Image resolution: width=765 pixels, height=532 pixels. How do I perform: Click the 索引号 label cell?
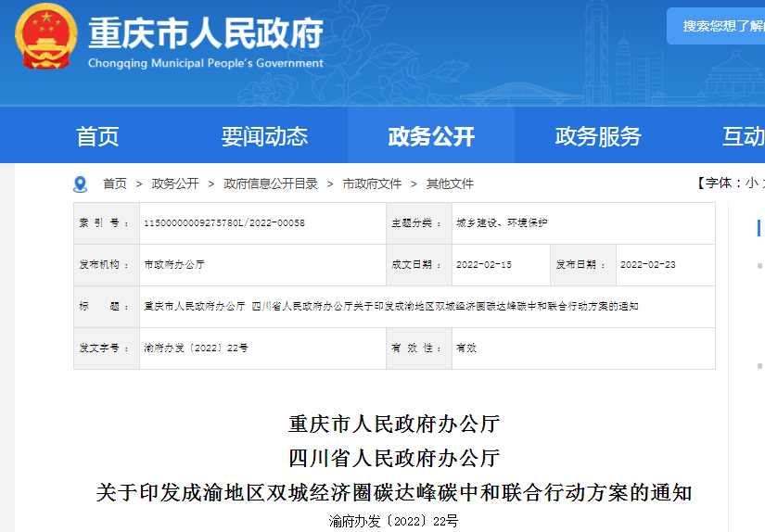[107, 223]
